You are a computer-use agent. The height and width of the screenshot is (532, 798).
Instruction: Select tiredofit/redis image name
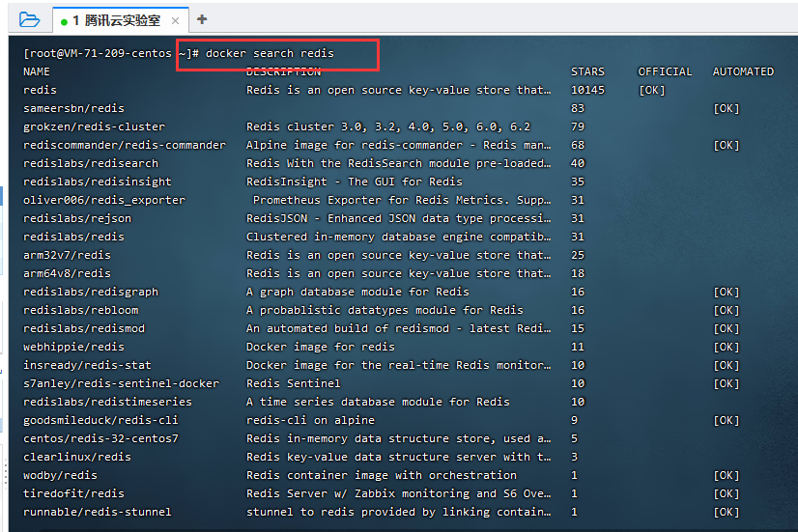pyautogui.click(x=73, y=492)
